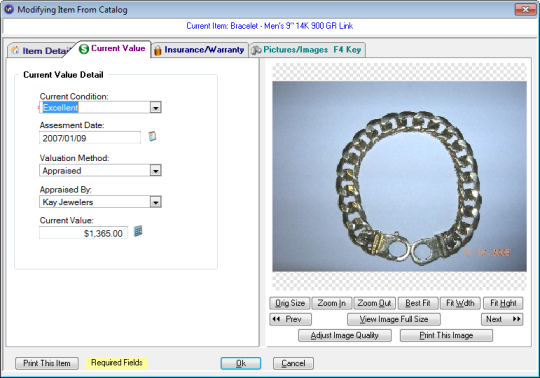Go to the previous image with Prev
The width and height of the screenshot is (540, 378).
pos(291,319)
